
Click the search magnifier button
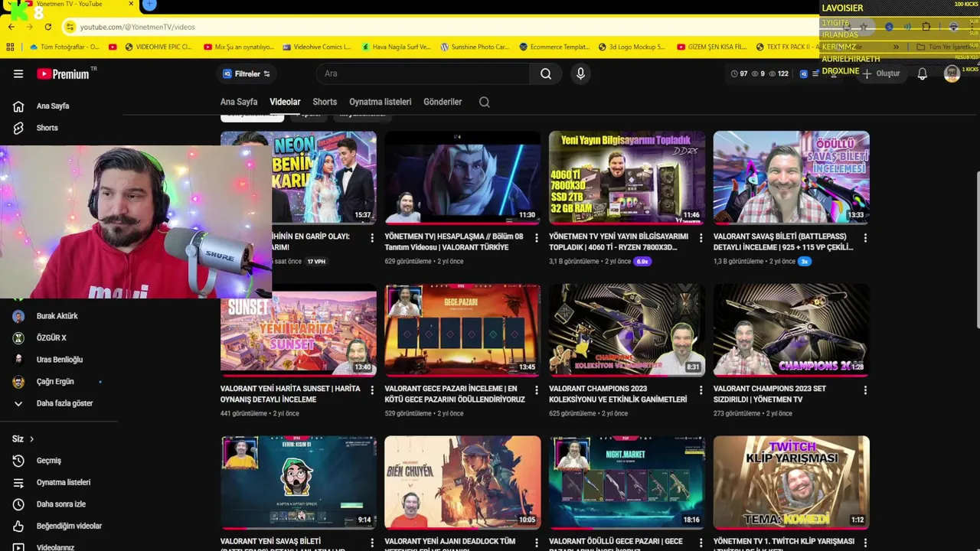coord(546,73)
